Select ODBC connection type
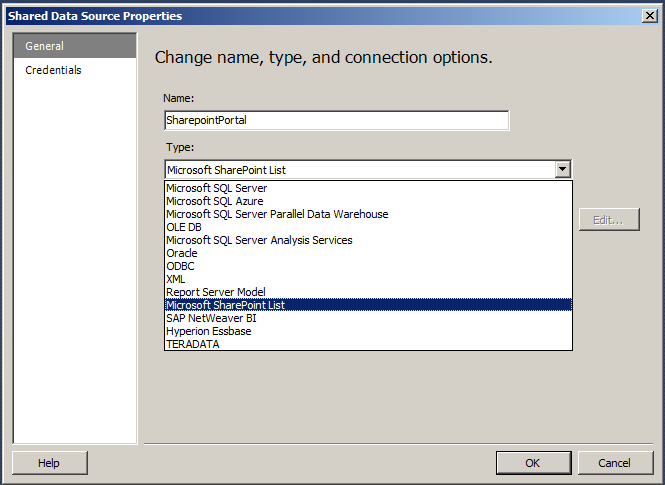Viewport: 665px width, 485px height. pos(368,266)
